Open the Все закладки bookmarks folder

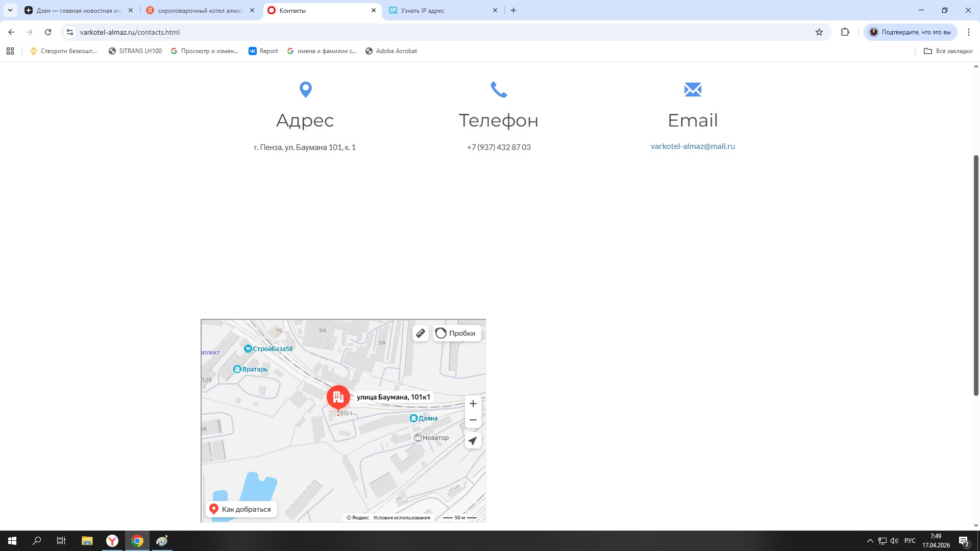[x=948, y=51]
